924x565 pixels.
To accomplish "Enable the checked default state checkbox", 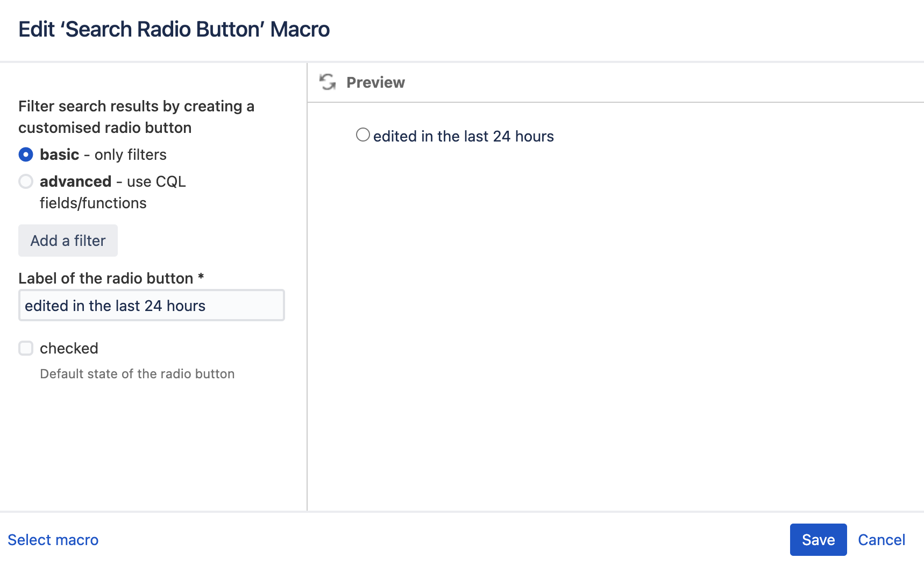I will click(x=26, y=349).
